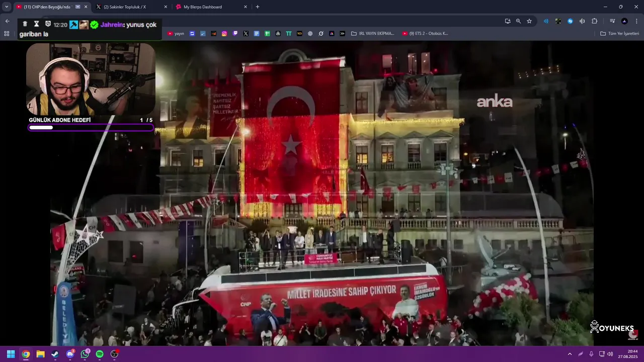Viewport: 644px width, 362px height.
Task: Click the green verified badge beside Jahrein
Action: (x=94, y=25)
